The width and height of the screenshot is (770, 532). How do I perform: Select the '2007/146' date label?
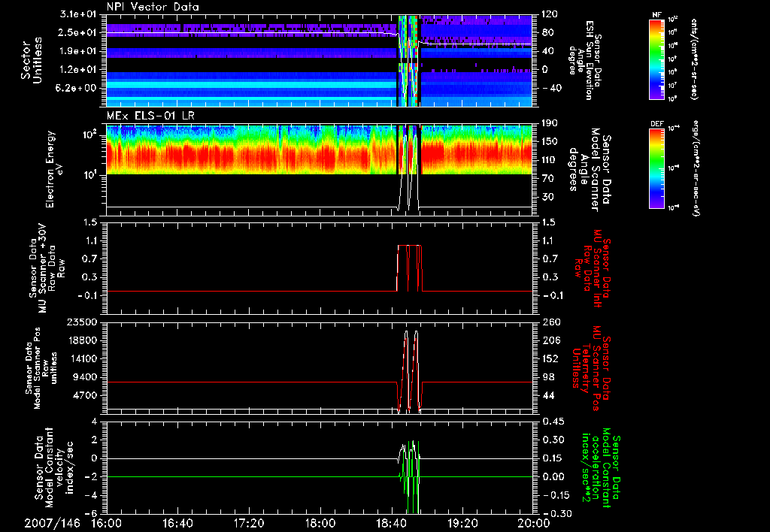click(53, 523)
